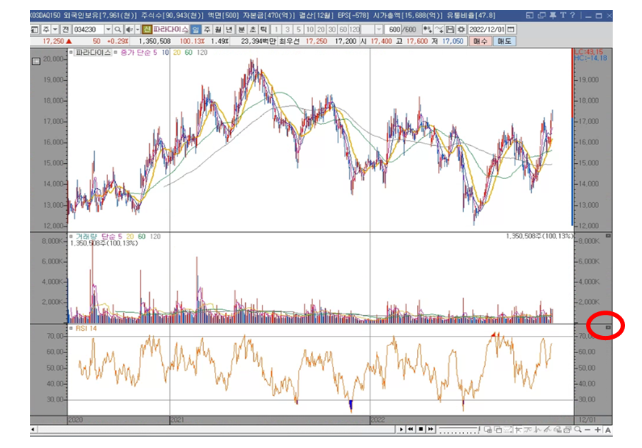Expand the stock code 034230 dropdown
The image size is (642, 448).
108,29
